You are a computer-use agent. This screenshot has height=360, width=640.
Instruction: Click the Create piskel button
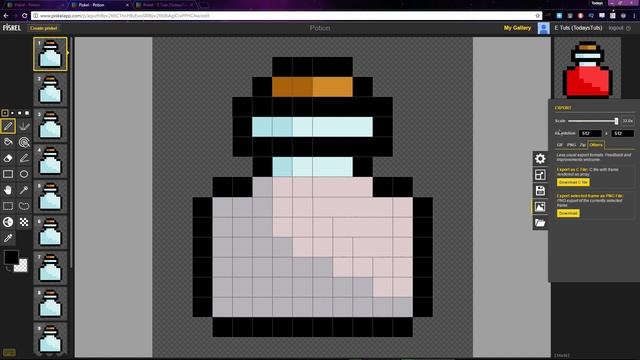(x=43, y=28)
